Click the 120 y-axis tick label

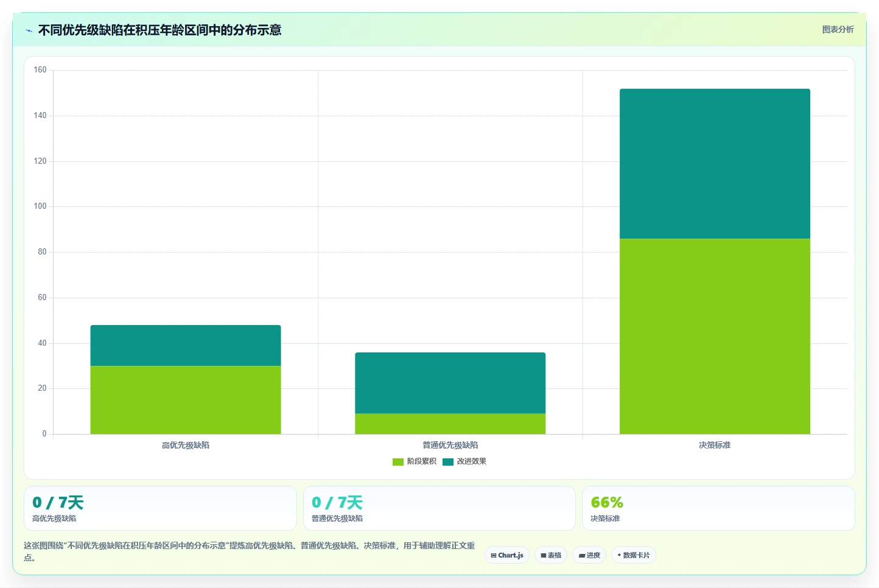pyautogui.click(x=40, y=161)
